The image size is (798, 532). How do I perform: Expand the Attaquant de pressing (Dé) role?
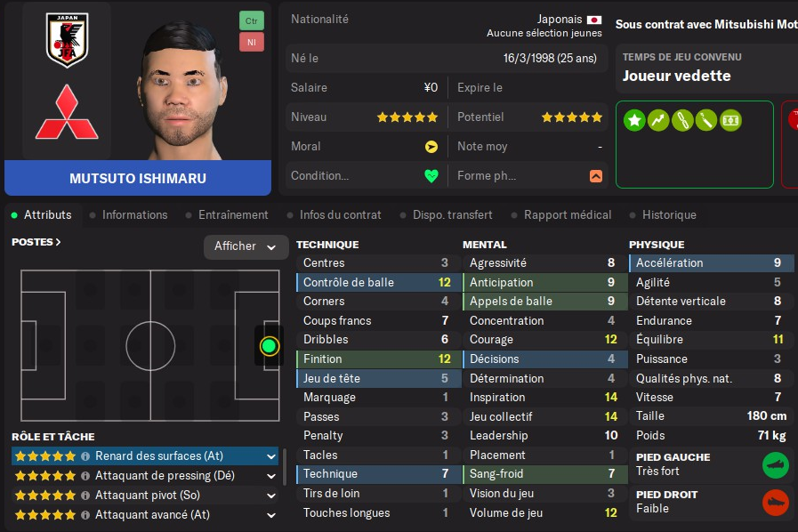[x=271, y=476]
